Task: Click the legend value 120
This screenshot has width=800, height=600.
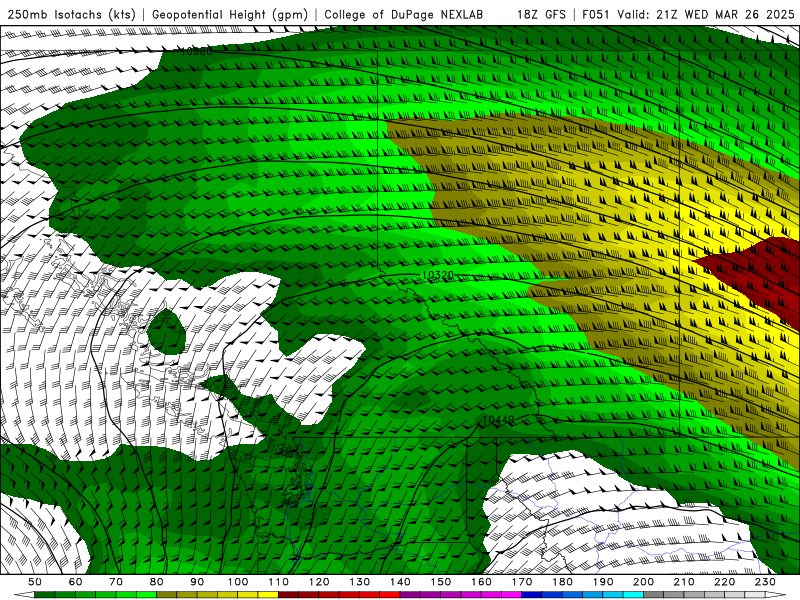Action: [319, 582]
